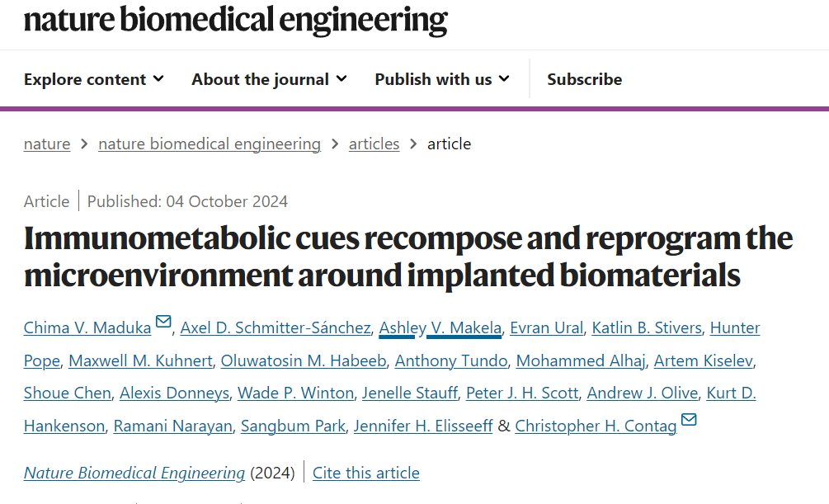This screenshot has width=829, height=504.
Task: Click the Subscribe menu item
Action: (584, 79)
